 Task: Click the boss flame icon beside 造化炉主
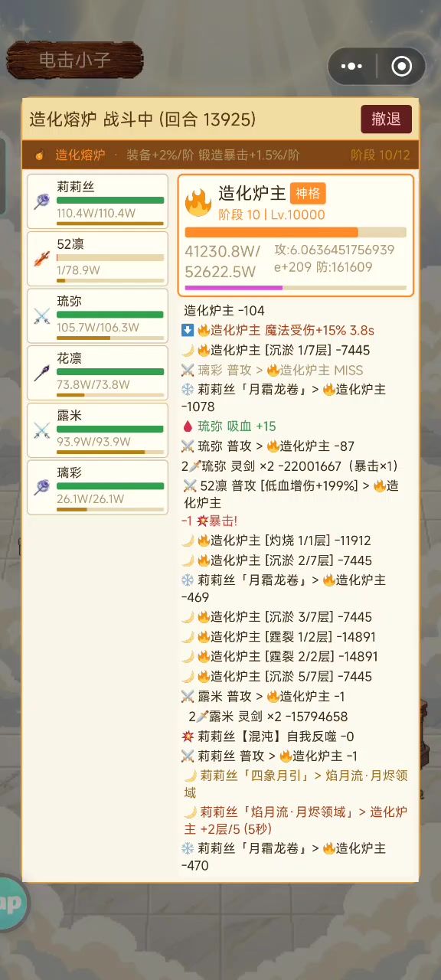tap(198, 203)
